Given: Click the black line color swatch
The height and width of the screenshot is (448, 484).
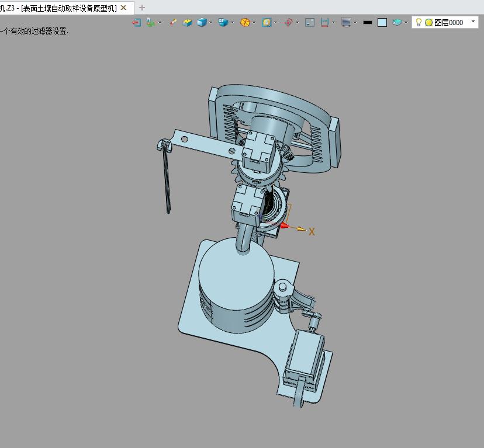Looking at the screenshot, I should (x=368, y=23).
